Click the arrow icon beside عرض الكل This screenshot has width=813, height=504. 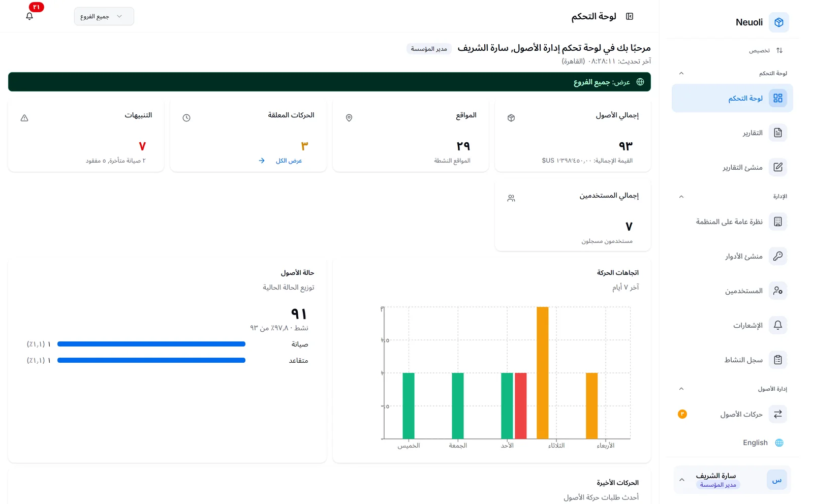tap(262, 161)
